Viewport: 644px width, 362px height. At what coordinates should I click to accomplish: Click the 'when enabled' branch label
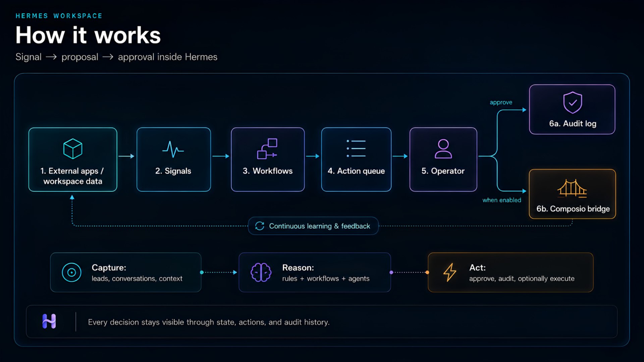pyautogui.click(x=502, y=200)
